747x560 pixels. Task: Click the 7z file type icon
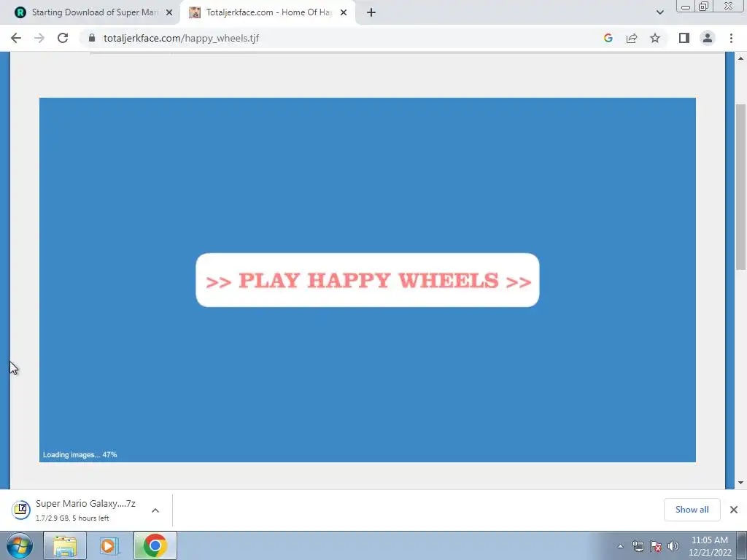pos(20,510)
